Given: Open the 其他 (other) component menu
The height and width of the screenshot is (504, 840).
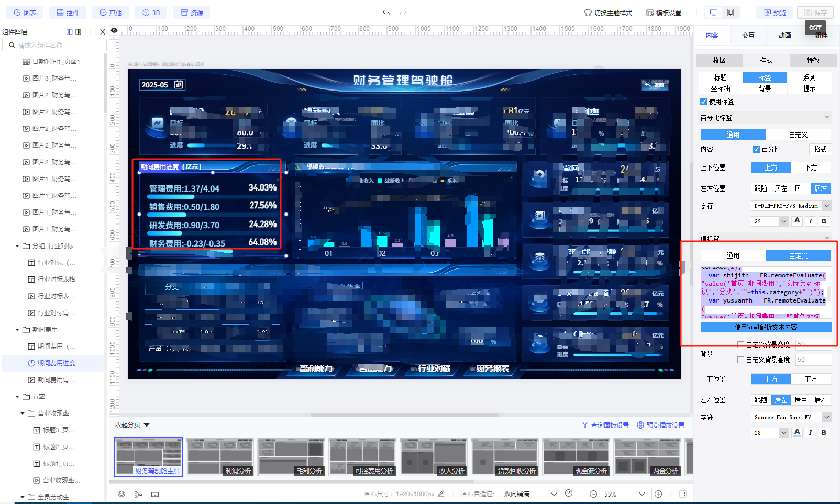Looking at the screenshot, I should [x=110, y=13].
